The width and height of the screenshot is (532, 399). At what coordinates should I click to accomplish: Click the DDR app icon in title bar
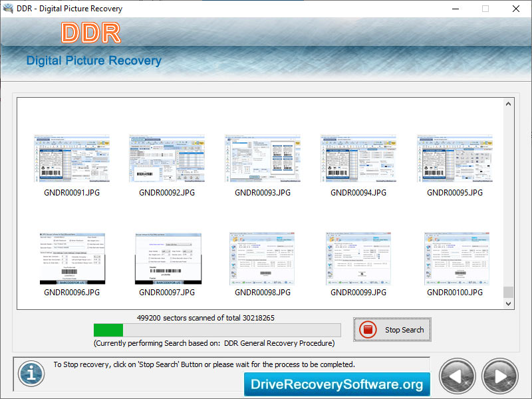(x=7, y=8)
